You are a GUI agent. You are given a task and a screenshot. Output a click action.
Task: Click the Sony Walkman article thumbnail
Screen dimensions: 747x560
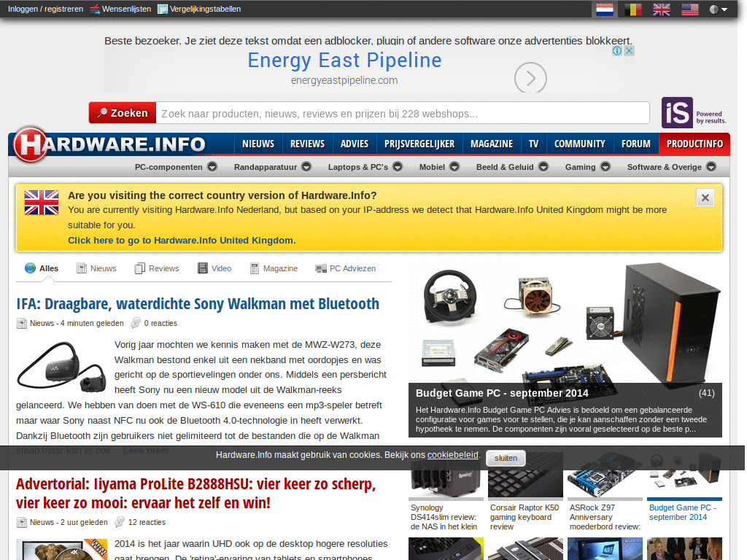pyautogui.click(x=61, y=367)
